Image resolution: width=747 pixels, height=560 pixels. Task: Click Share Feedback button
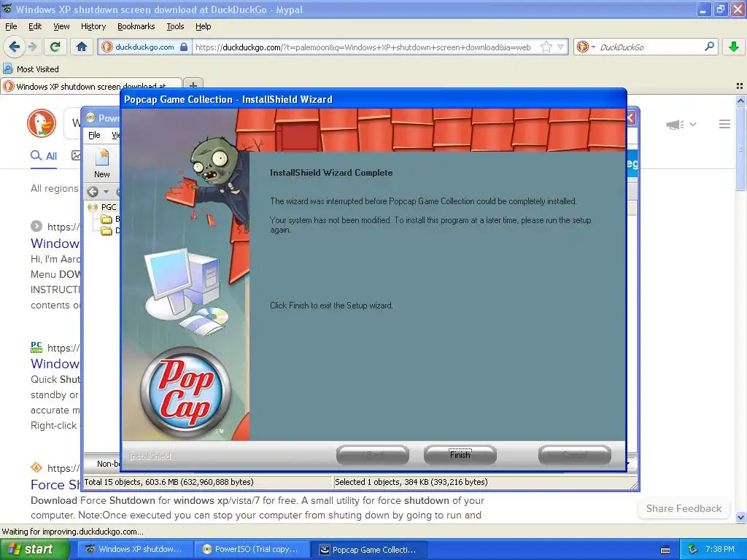tap(684, 508)
